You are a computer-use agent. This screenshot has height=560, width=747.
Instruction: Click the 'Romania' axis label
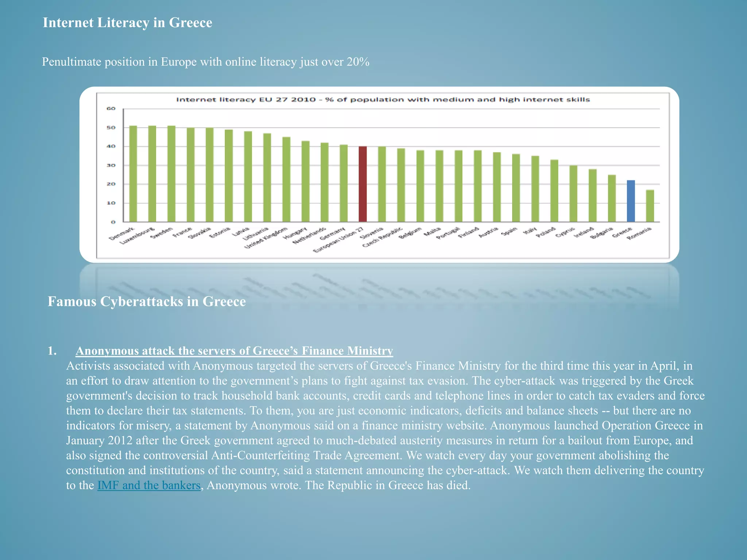pos(639,234)
